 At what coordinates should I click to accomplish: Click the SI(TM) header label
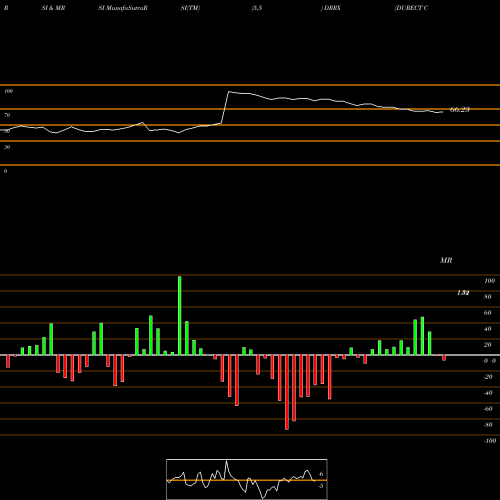[190, 8]
